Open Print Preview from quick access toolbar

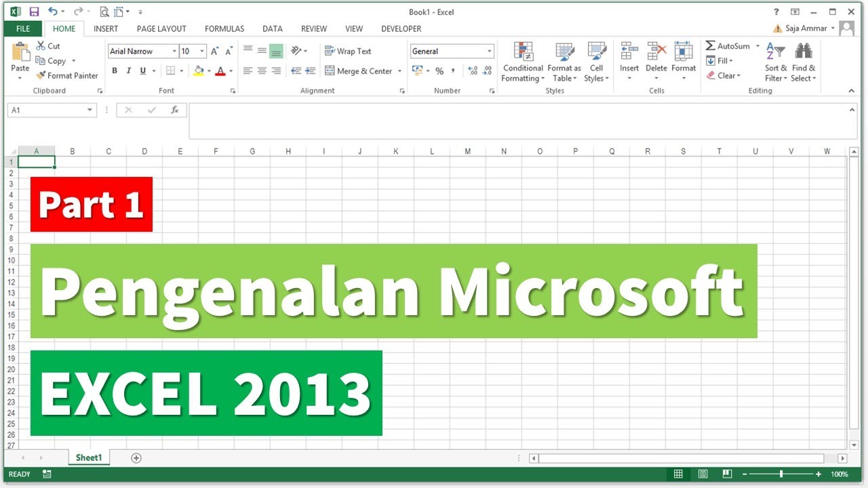click(104, 12)
